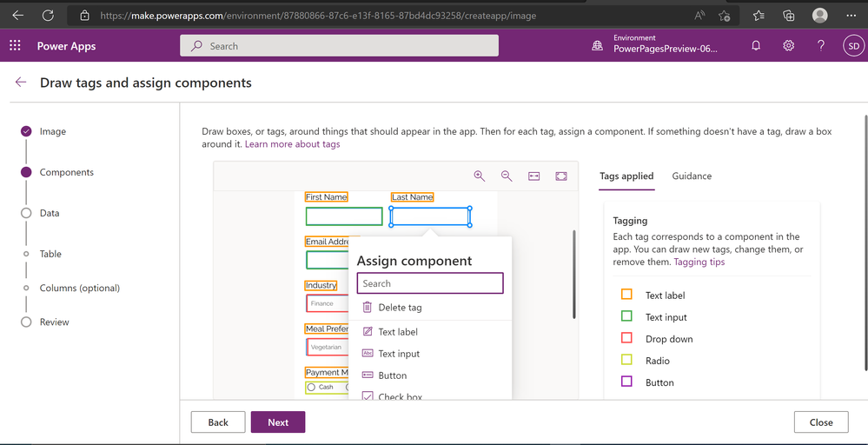Viewport: 868px width, 445px height.
Task: Click the image canvas vertical scrollbar
Action: [x=574, y=275]
